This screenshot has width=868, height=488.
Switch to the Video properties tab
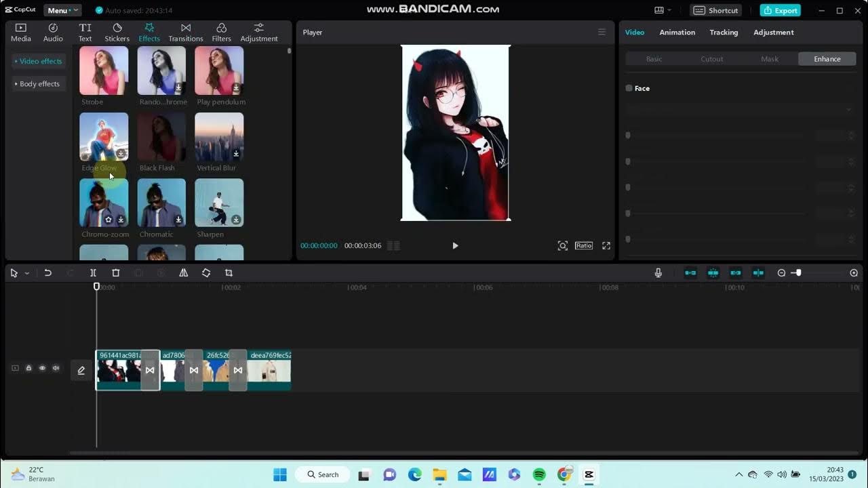click(635, 33)
